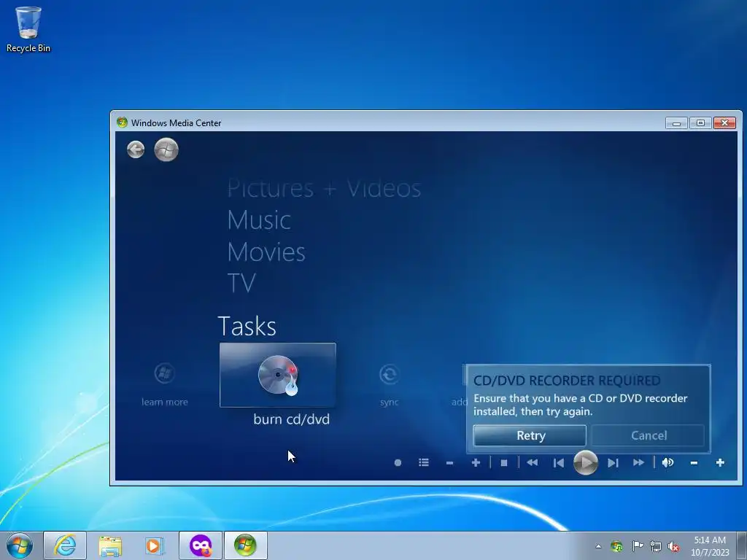Image resolution: width=747 pixels, height=560 pixels.
Task: Minimize the Windows Media Center window
Action: (x=676, y=122)
